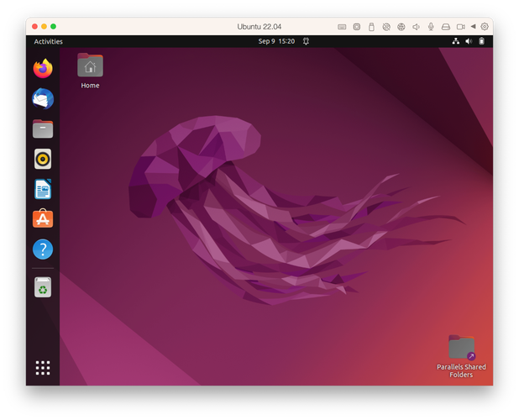Click the Parallels keyboard icon

click(x=342, y=27)
